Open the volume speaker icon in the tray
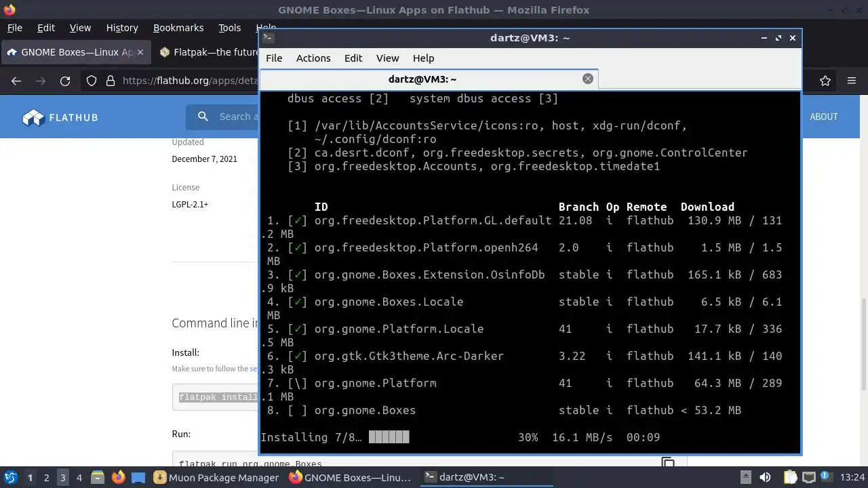Viewport: 868px width, 488px height. click(765, 477)
